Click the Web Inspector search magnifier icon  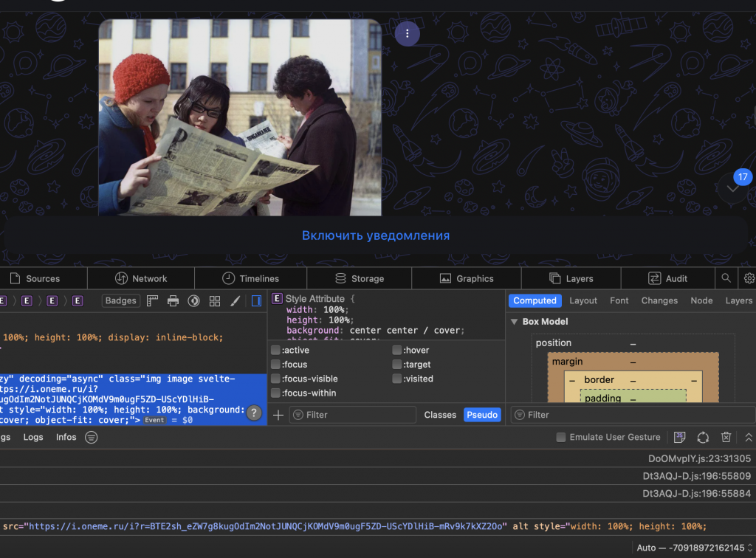coord(726,278)
